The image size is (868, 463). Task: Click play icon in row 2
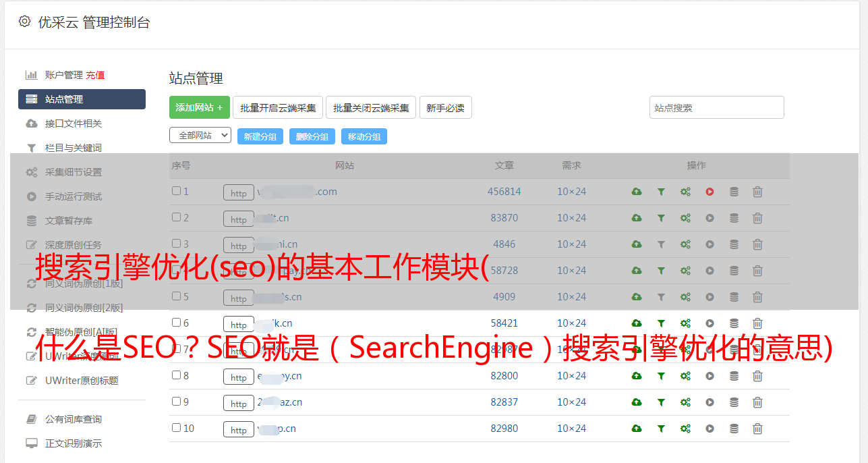710,218
